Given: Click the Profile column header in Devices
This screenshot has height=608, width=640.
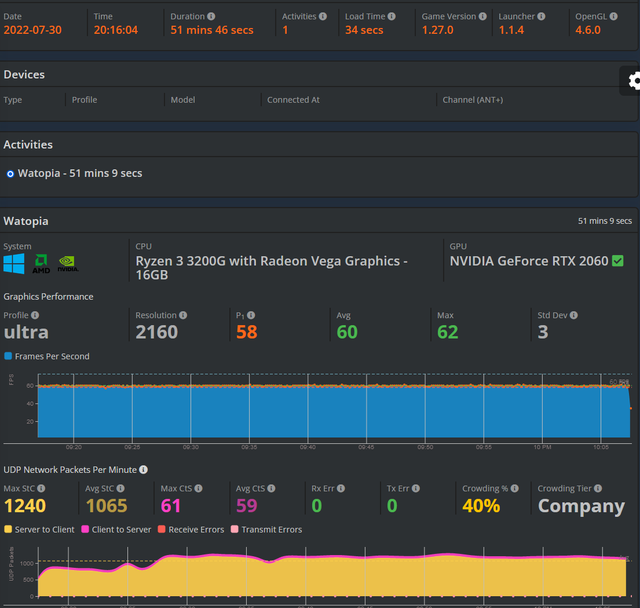Looking at the screenshot, I should [84, 100].
